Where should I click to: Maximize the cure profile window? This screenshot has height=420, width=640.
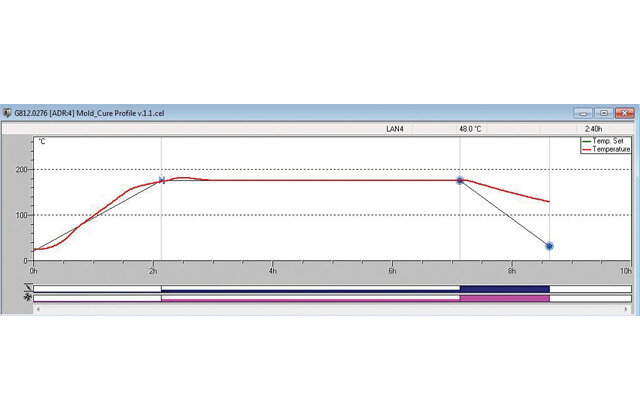pos(604,113)
